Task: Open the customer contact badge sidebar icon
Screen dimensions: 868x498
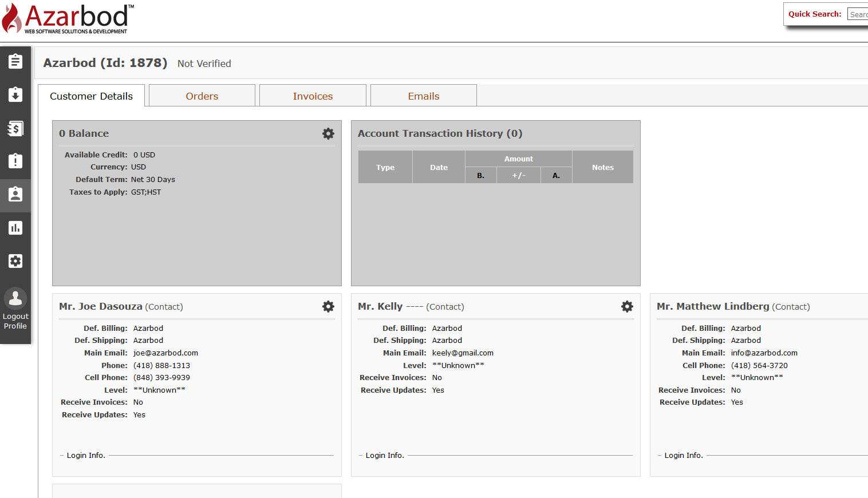Action: point(15,195)
